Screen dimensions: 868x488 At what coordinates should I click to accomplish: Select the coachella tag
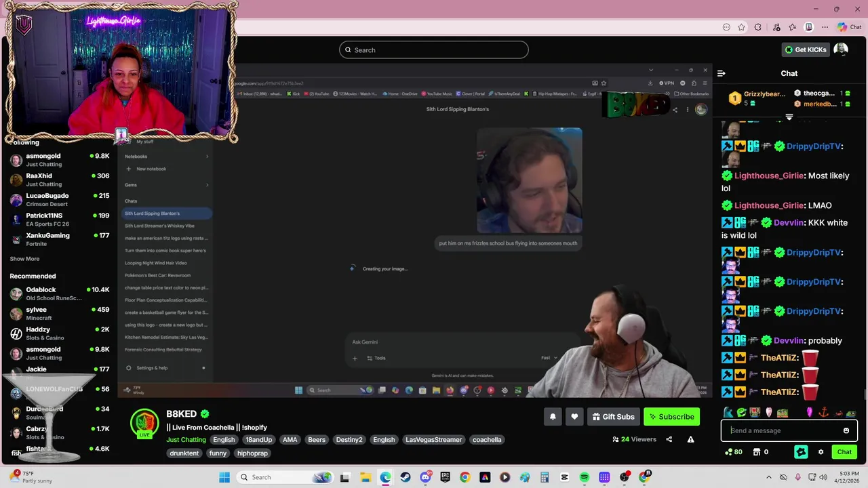click(487, 440)
